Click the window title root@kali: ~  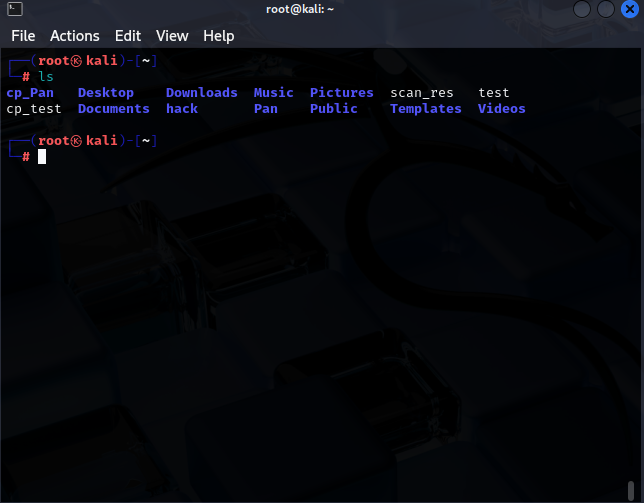pos(300,9)
